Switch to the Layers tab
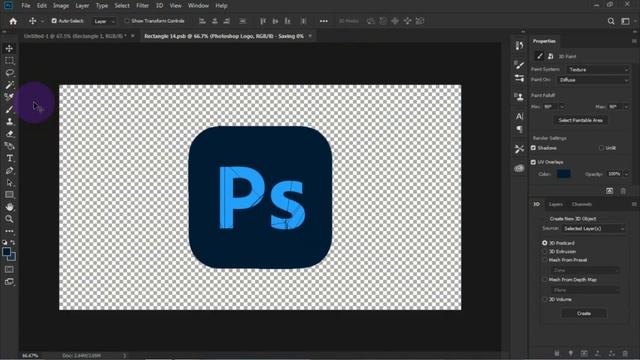This screenshot has height=360, width=640. 556,204
